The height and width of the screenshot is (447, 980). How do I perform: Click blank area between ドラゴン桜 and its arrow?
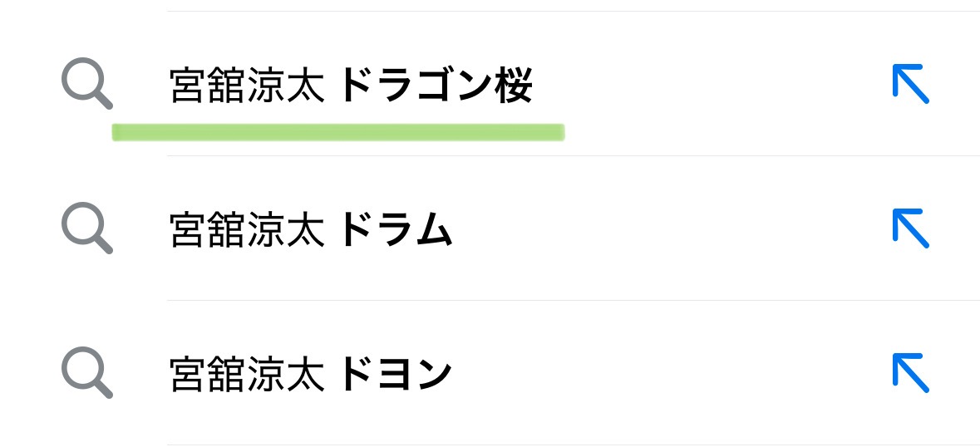click(x=712, y=84)
